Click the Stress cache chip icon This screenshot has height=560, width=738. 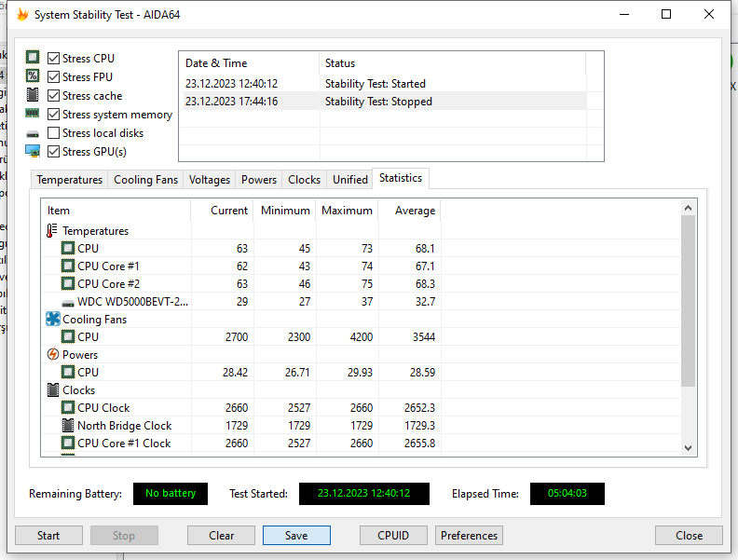click(33, 95)
